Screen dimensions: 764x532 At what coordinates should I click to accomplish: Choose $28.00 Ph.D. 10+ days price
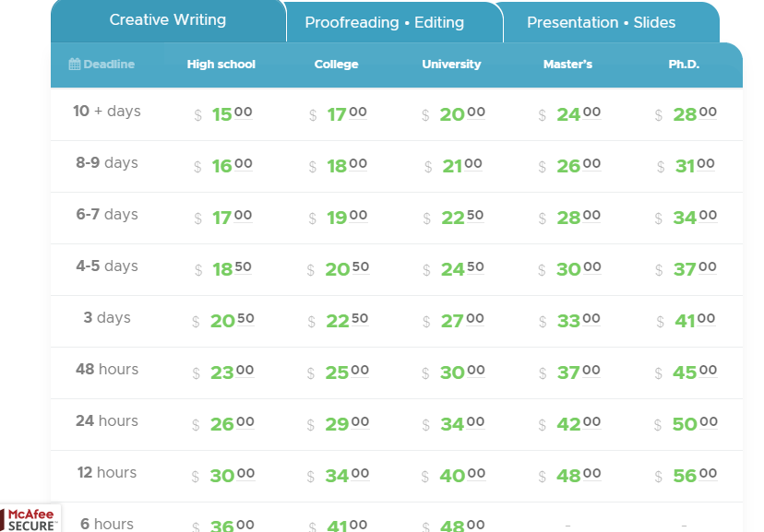[686, 114]
